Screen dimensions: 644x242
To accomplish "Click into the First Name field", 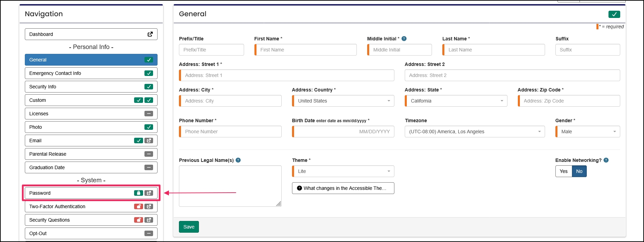I will click(x=306, y=50).
